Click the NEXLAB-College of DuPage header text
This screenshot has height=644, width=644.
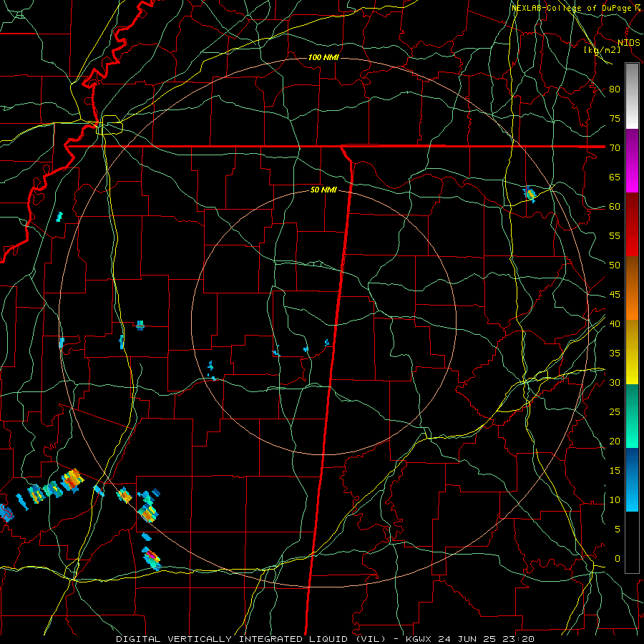click(x=572, y=8)
